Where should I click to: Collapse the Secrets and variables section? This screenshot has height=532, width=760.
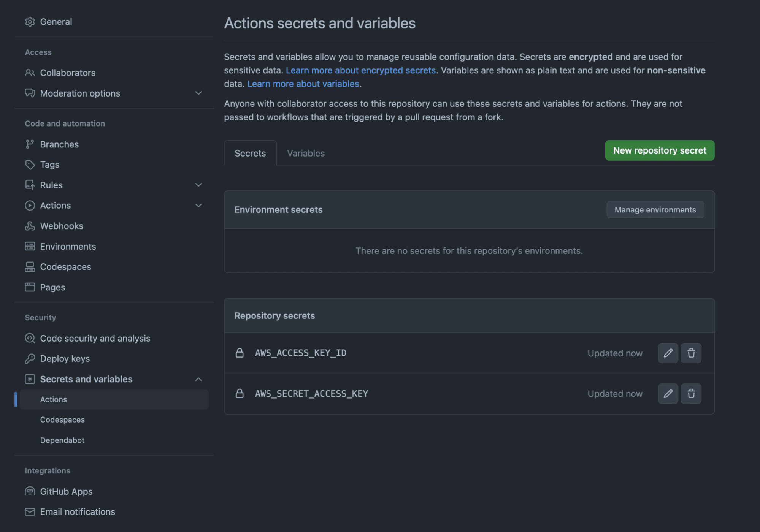(198, 379)
